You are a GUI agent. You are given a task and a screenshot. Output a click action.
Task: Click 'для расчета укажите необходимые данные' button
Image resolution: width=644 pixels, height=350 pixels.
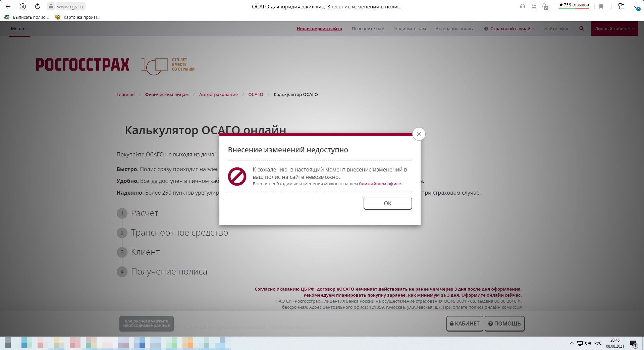coord(147,323)
